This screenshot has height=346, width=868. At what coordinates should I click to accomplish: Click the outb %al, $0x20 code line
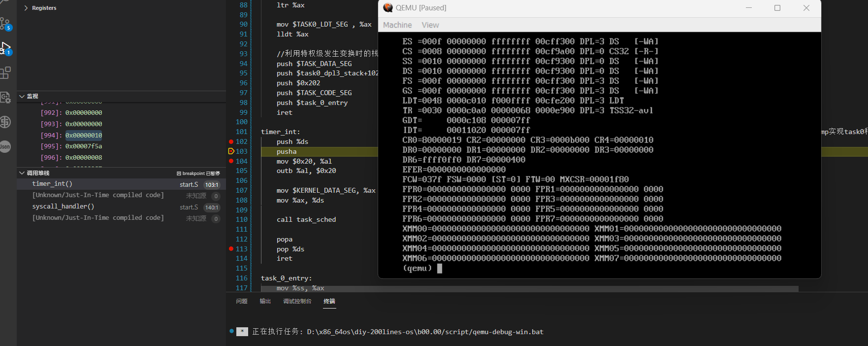coord(306,171)
